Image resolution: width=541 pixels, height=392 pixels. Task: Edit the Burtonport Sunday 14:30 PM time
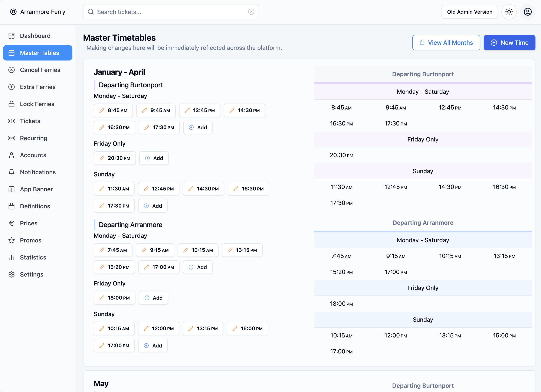(203, 189)
